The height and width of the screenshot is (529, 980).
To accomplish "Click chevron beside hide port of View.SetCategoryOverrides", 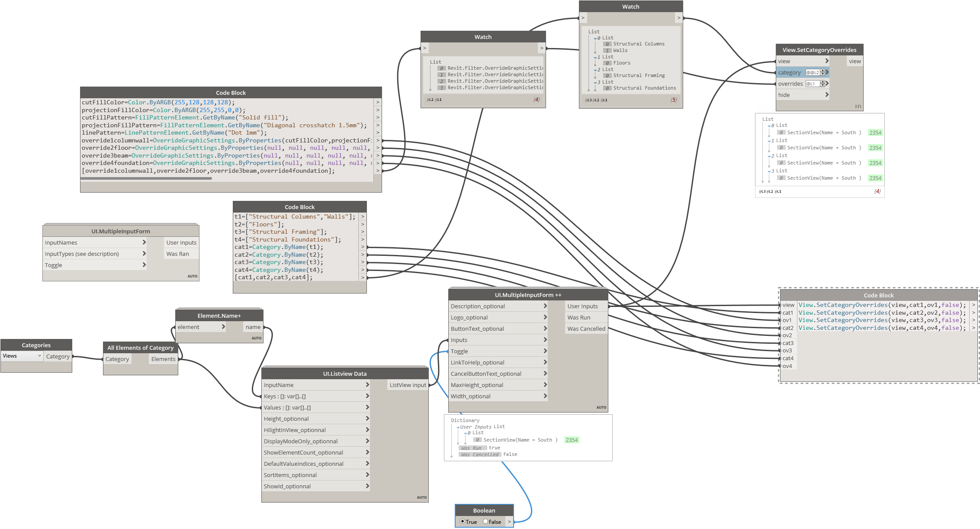I will coord(827,95).
